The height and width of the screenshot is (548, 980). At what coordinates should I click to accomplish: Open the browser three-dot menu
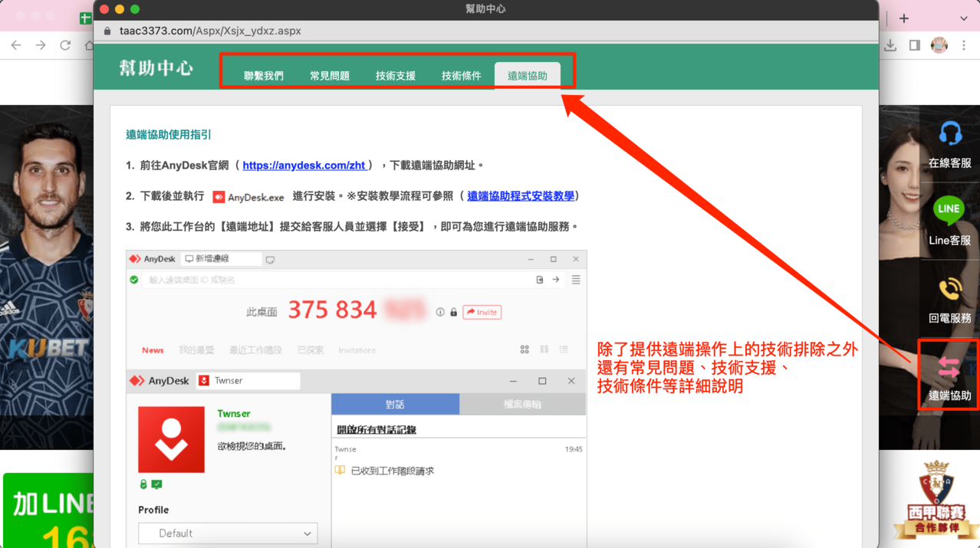pos(964,46)
